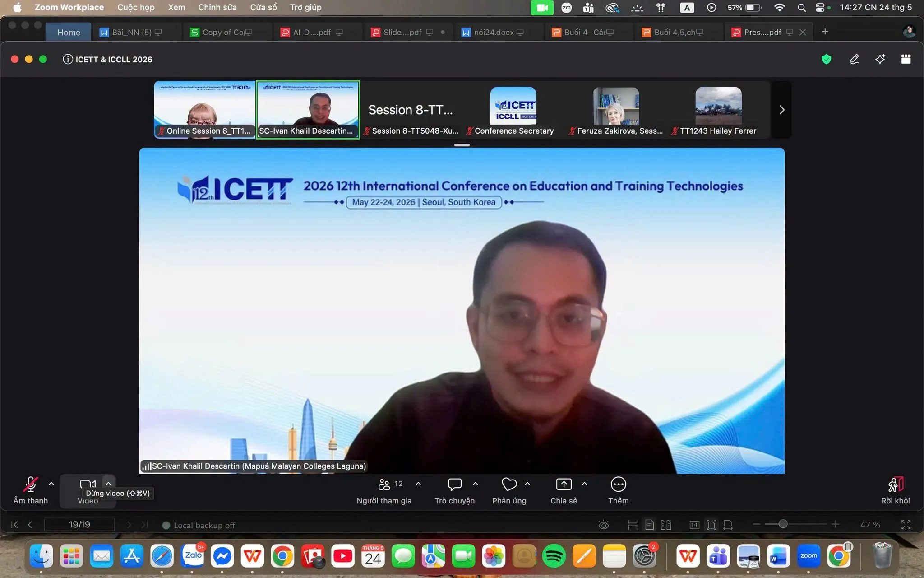Change view layout with the grid icon
The image size is (924, 578).
pyautogui.click(x=906, y=59)
